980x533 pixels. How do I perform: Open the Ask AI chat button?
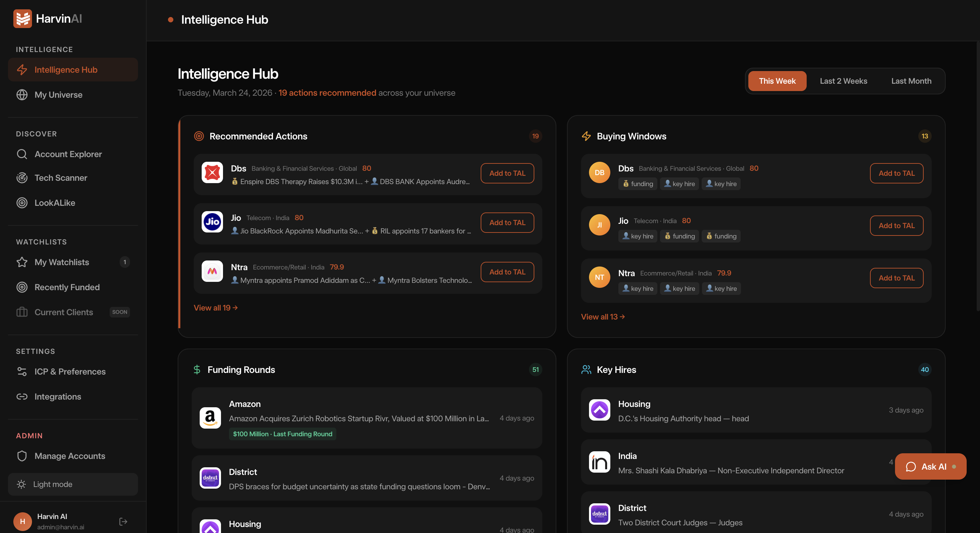931,467
